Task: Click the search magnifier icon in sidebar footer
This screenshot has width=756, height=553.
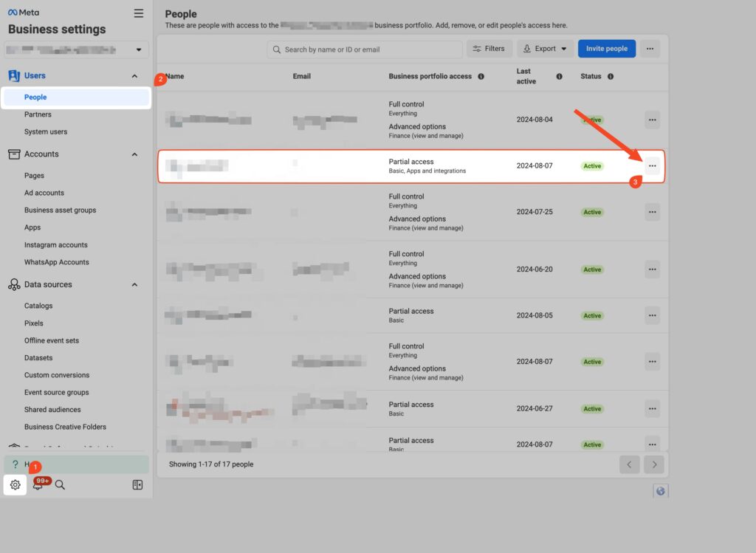Action: pyautogui.click(x=60, y=484)
